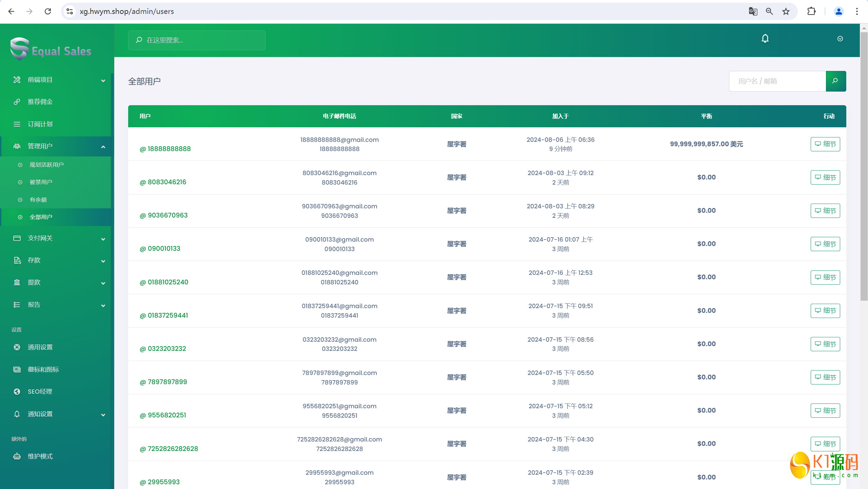Open user link @ 01881025240

pyautogui.click(x=164, y=282)
